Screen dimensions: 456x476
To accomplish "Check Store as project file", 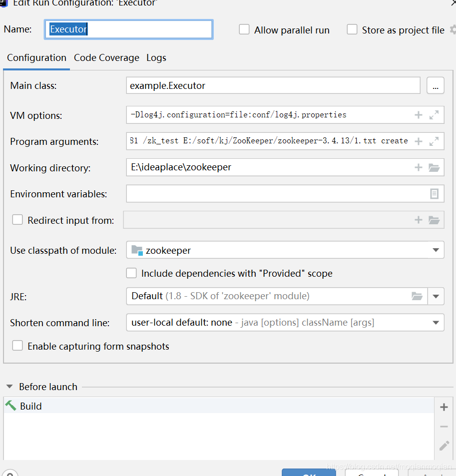I will 352,30.
